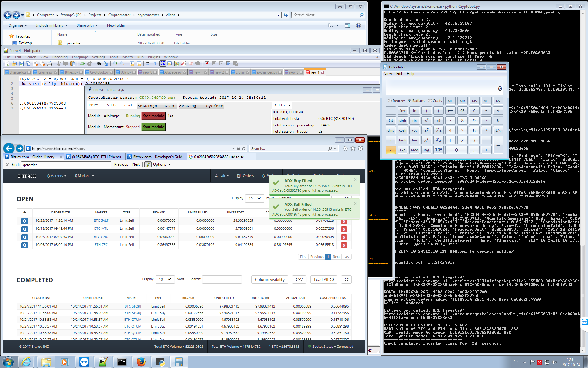Open the Organize dropdown in Explorer
The height and width of the screenshot is (368, 588).
(x=18, y=25)
